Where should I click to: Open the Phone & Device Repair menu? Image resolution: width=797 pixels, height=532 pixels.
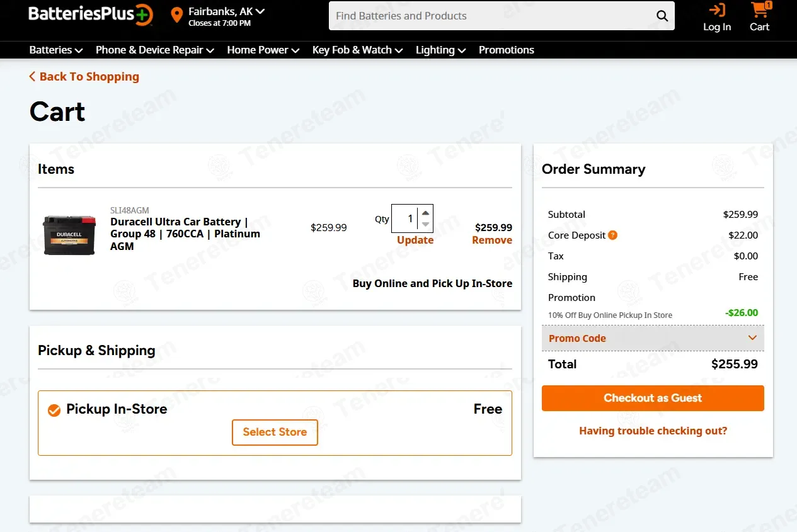(x=155, y=50)
